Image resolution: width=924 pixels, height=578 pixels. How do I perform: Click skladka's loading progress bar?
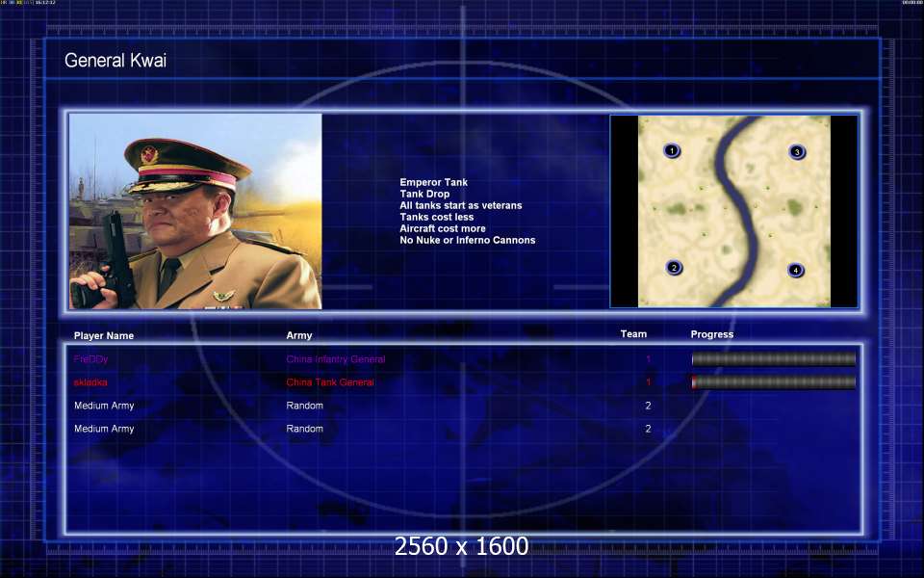tap(774, 382)
